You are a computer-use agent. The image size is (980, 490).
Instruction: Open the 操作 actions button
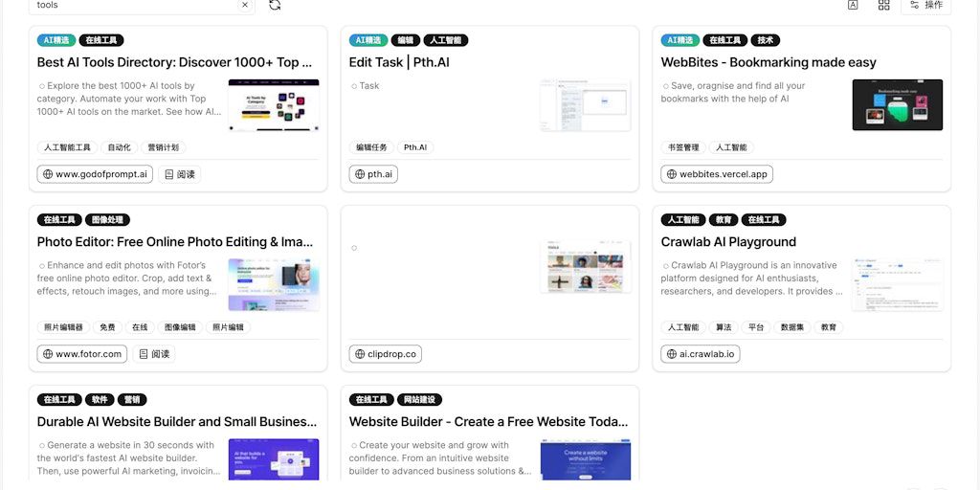tap(925, 5)
